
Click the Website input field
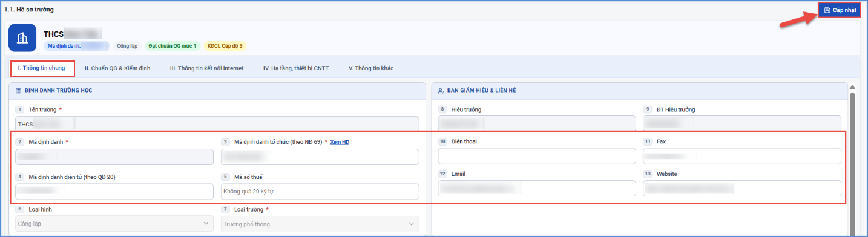coord(742,189)
